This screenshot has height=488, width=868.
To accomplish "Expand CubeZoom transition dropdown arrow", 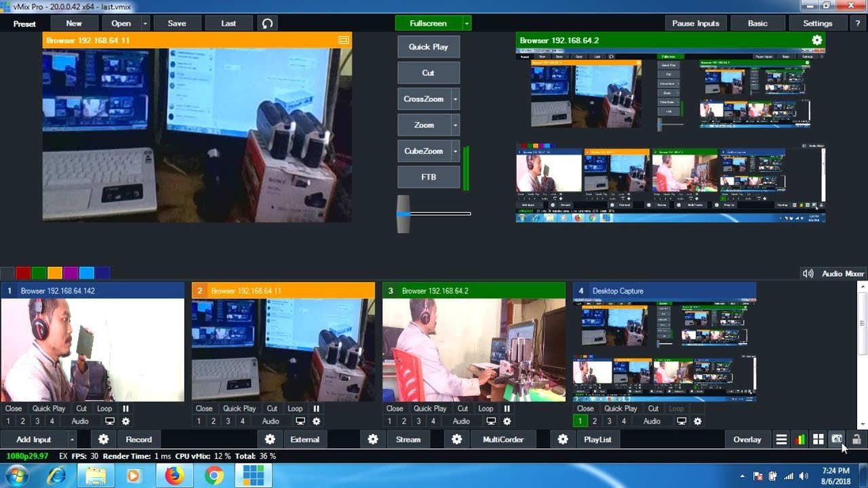I will click(455, 151).
